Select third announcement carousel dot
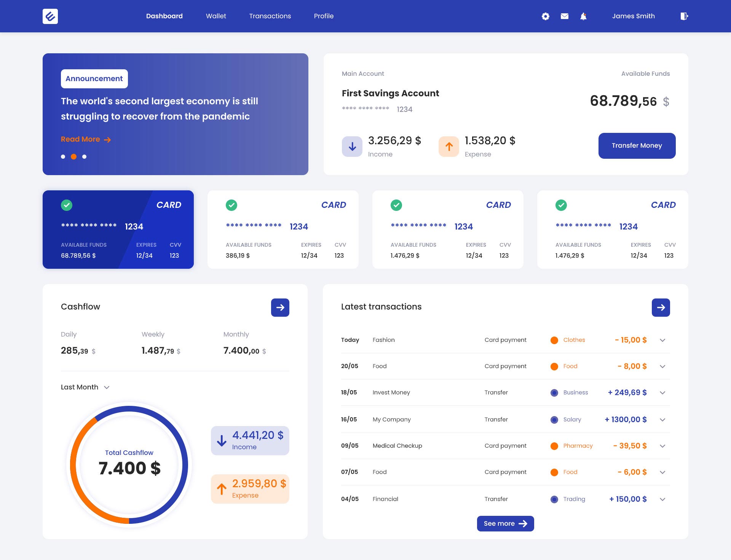Image resolution: width=731 pixels, height=560 pixels. (85, 157)
